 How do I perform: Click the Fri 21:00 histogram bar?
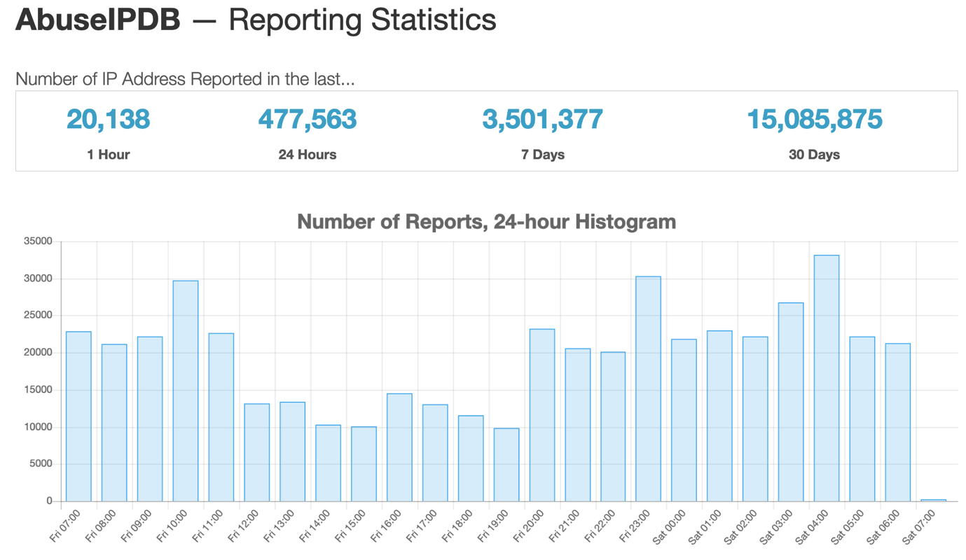[578, 425]
